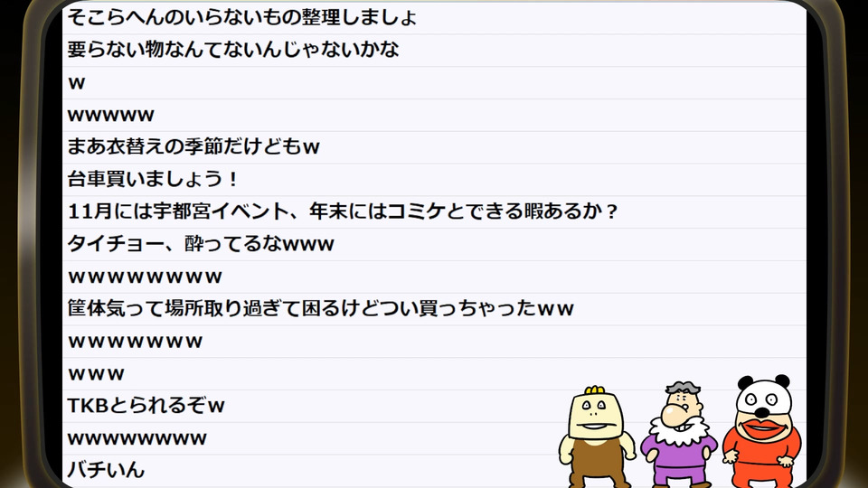
Task: Click comment 'まあ衣替えの季節だけどもw'
Action: click(434, 147)
